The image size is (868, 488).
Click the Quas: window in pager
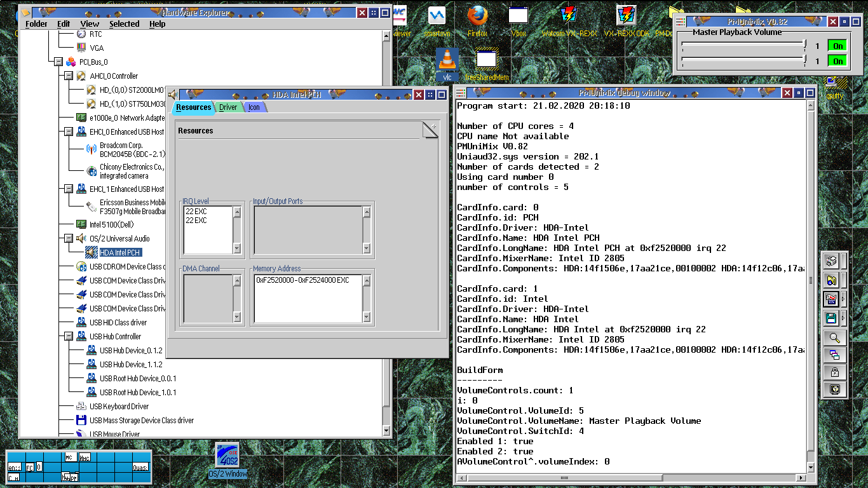pyautogui.click(x=140, y=468)
